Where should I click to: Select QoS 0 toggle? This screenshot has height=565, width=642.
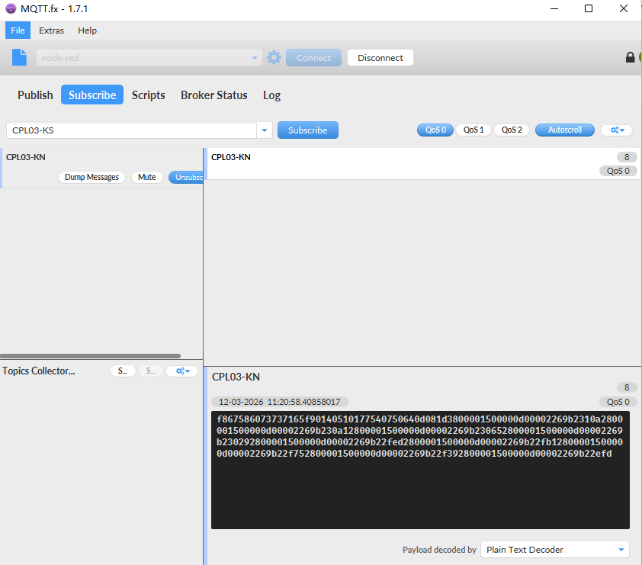pos(435,130)
